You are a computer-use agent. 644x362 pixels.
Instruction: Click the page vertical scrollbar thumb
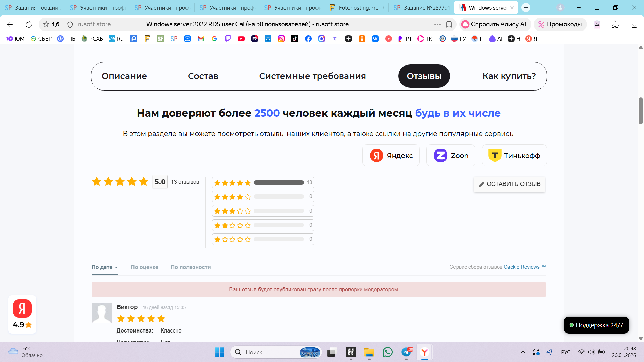coord(641,111)
